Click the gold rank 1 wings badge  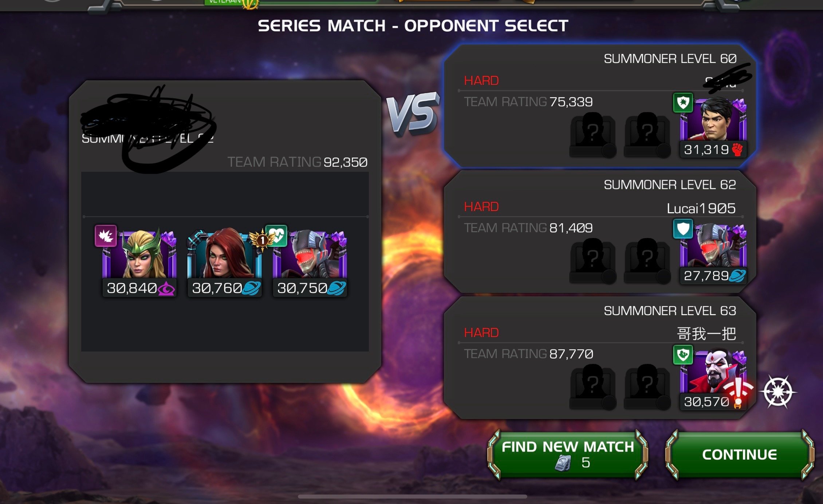[x=262, y=241]
